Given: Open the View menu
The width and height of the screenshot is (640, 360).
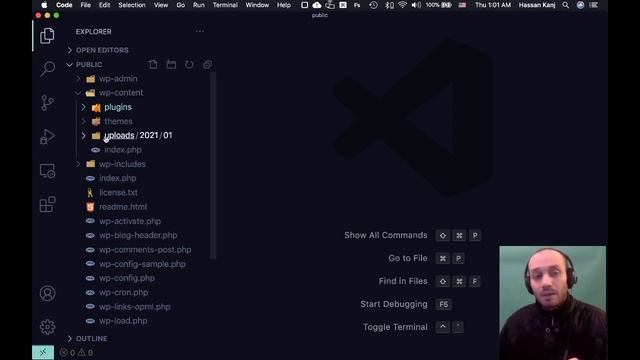Looking at the screenshot, I should click(161, 5).
